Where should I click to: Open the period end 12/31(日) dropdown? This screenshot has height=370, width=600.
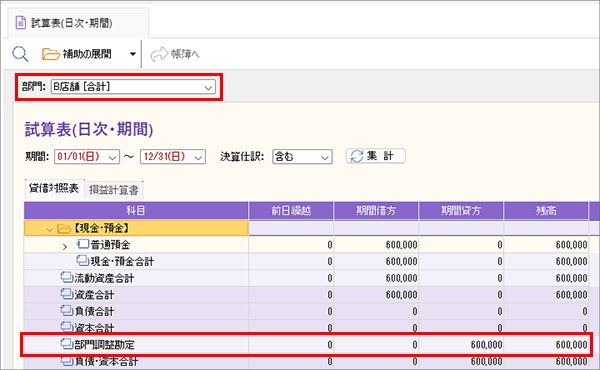[173, 157]
